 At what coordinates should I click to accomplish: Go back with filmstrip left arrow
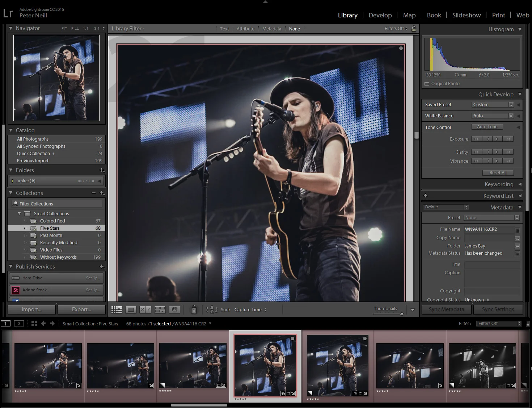point(43,324)
